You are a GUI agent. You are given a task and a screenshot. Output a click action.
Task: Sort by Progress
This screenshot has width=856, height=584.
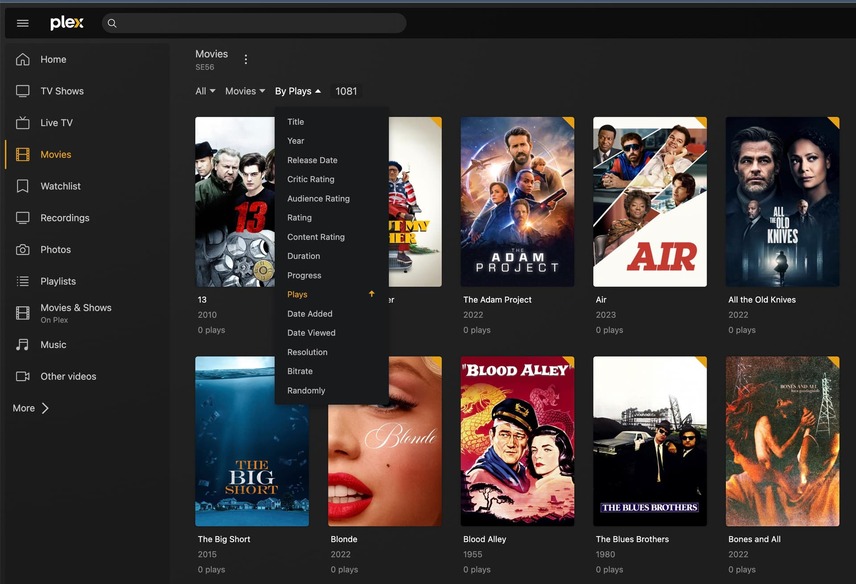(304, 276)
